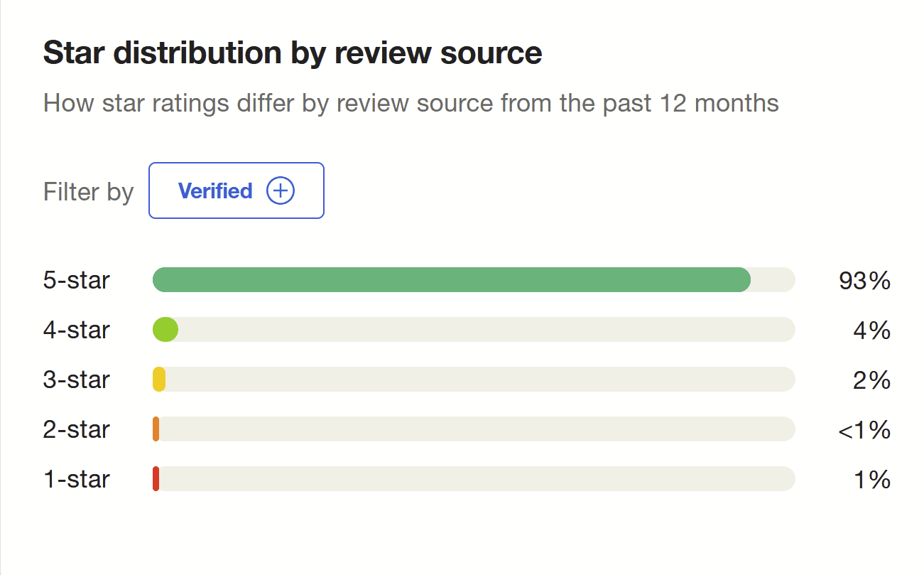Screen dimensions: 924x575
Task: Click the 4% value for 4-star
Action: [871, 331]
